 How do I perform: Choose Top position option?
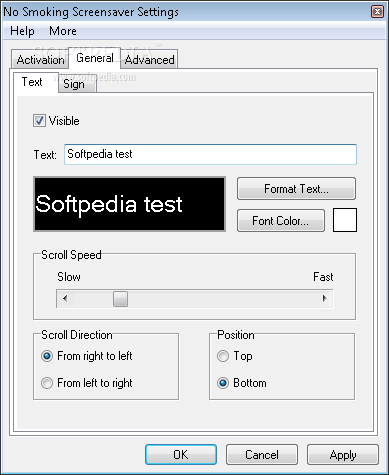pyautogui.click(x=223, y=356)
